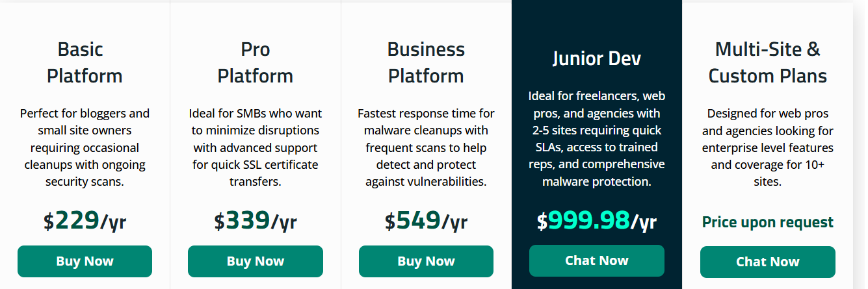Click the bloggers and small site owners description

85,147
